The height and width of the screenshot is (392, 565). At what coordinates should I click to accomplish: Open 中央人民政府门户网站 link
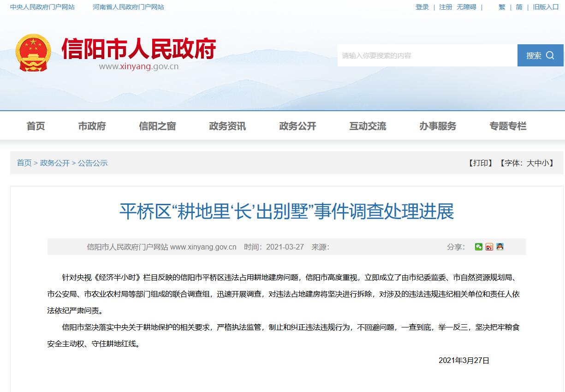coord(42,7)
